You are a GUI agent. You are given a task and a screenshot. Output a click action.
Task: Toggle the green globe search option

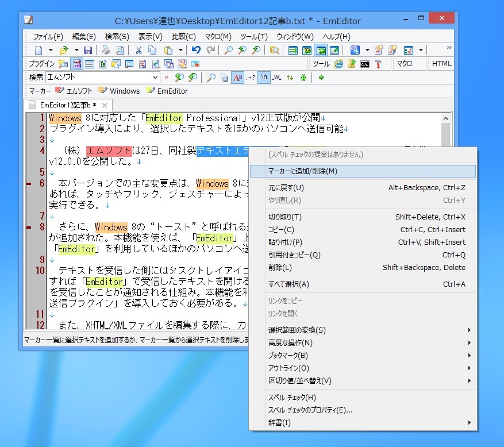click(x=303, y=78)
